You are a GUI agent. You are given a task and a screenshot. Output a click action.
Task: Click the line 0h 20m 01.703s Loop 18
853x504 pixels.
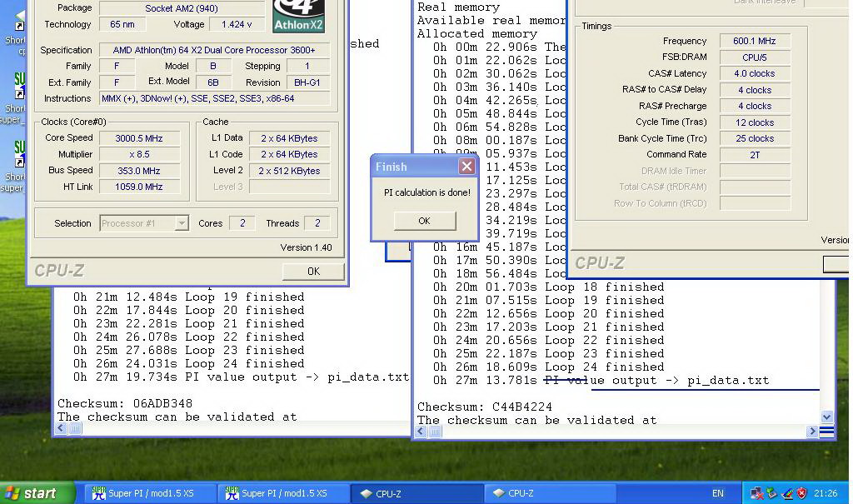click(x=548, y=287)
